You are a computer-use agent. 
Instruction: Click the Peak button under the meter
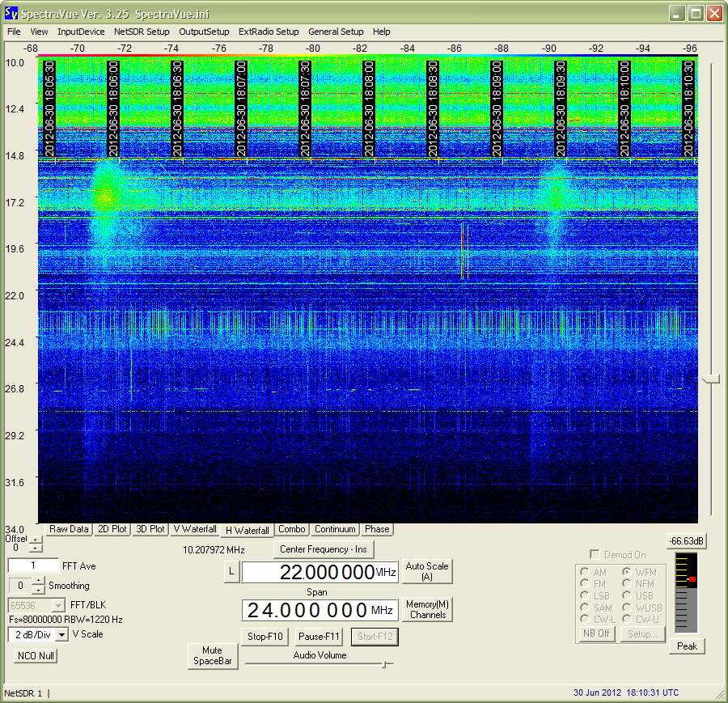pos(687,646)
